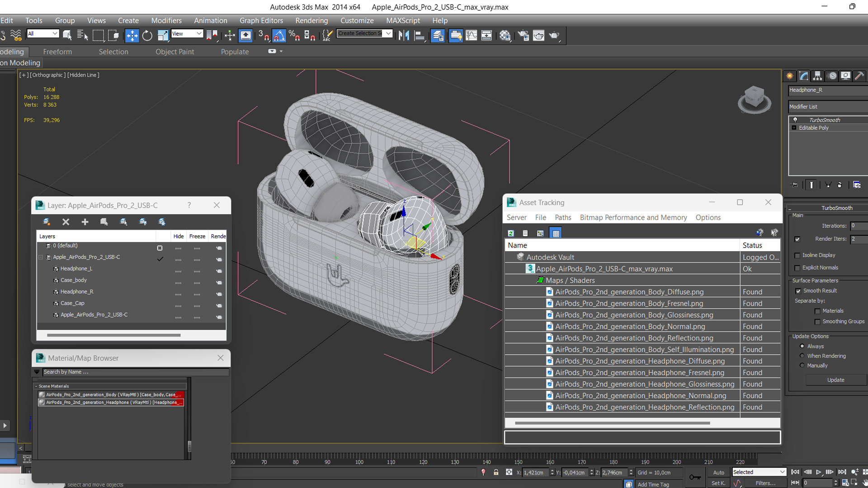Refresh the Asset Tracking list
This screenshot has height=488, width=868.
(x=511, y=233)
